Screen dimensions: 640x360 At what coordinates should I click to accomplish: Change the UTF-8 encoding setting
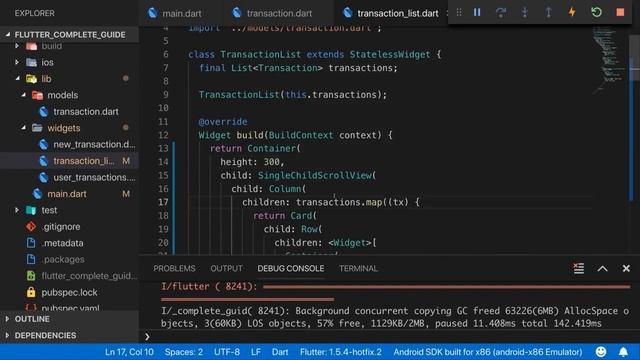pos(227,352)
